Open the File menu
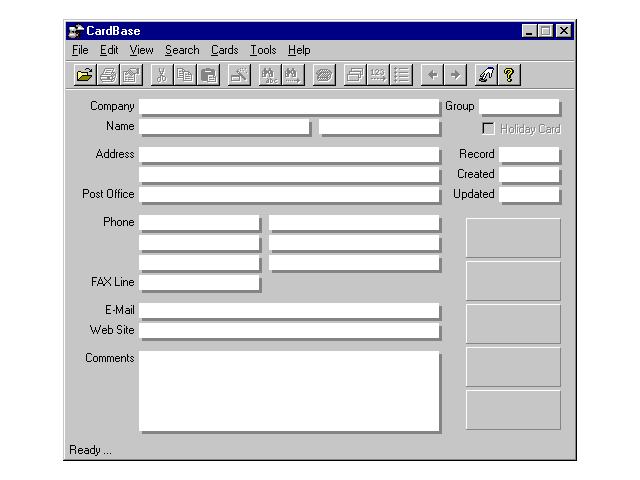The image size is (640, 480). [80, 50]
